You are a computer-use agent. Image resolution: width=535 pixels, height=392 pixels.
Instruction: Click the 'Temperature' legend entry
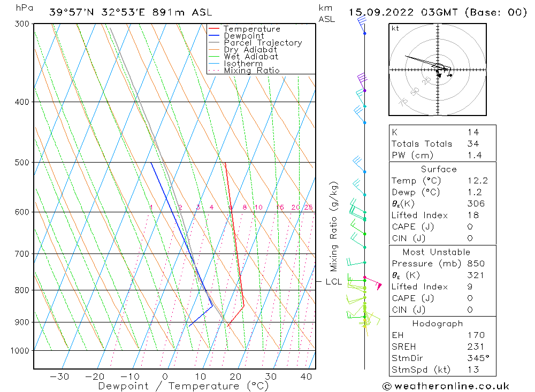click(252, 29)
